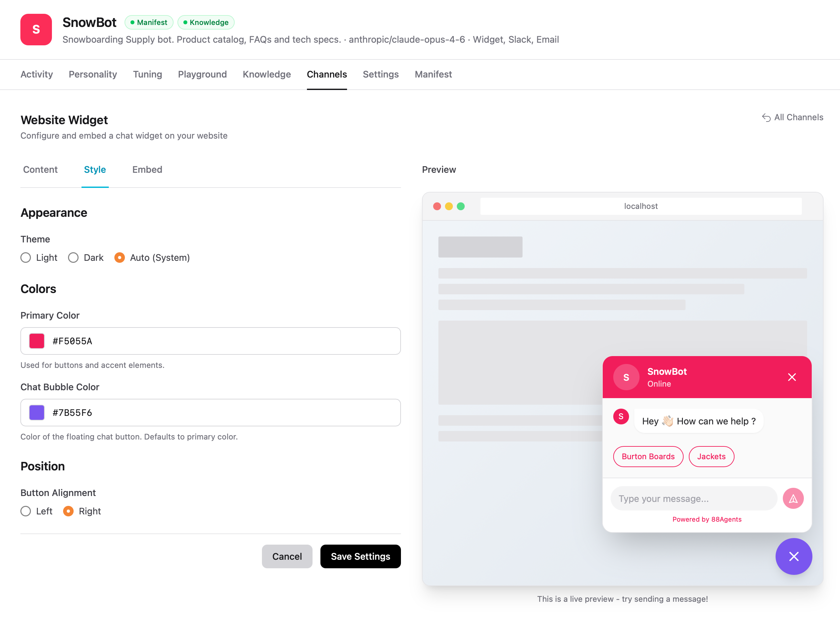Close the chat widget using its X icon
The width and height of the screenshot is (840, 632).
[792, 377]
